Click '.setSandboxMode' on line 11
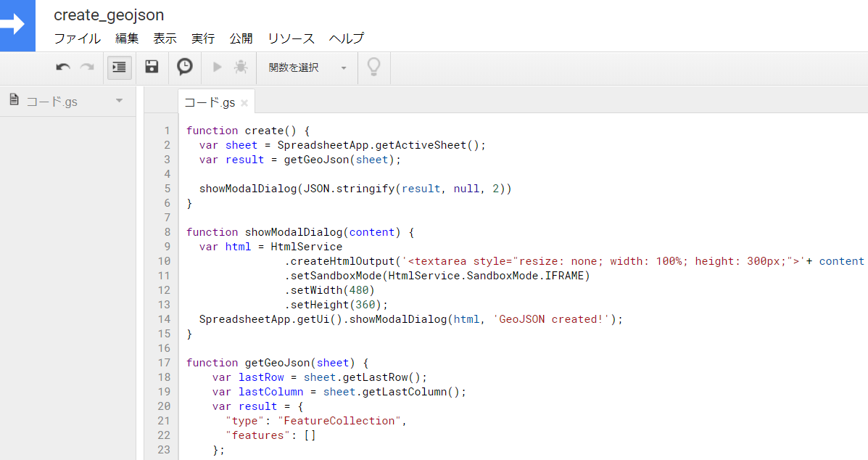 (x=334, y=276)
